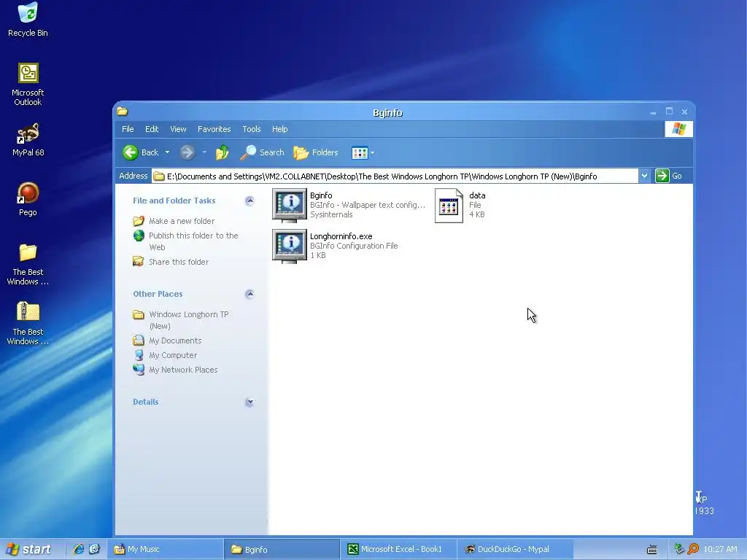Open the Views dropdown arrow
Viewport: 747px width, 560px height.
[x=373, y=153]
